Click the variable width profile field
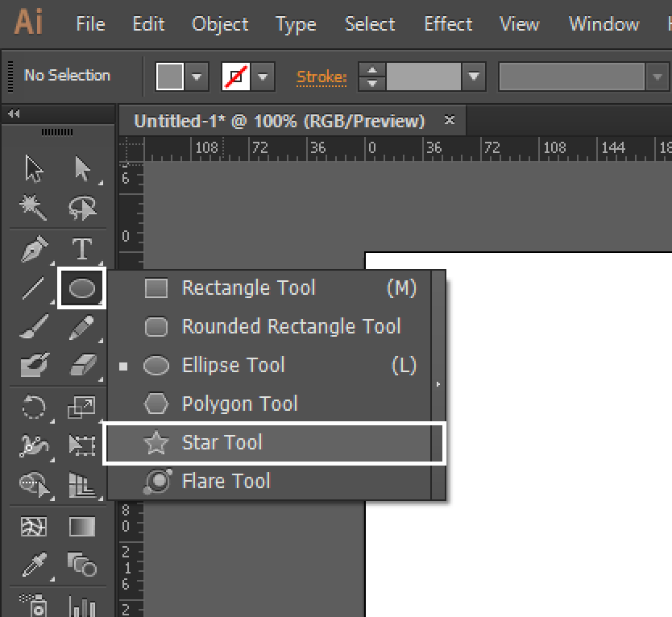The width and height of the screenshot is (672, 617). click(x=572, y=77)
